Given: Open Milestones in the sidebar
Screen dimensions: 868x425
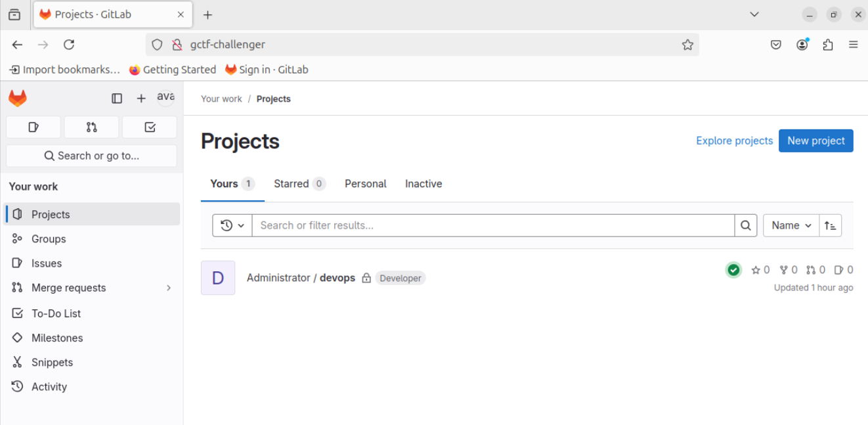Looking at the screenshot, I should [x=92, y=338].
